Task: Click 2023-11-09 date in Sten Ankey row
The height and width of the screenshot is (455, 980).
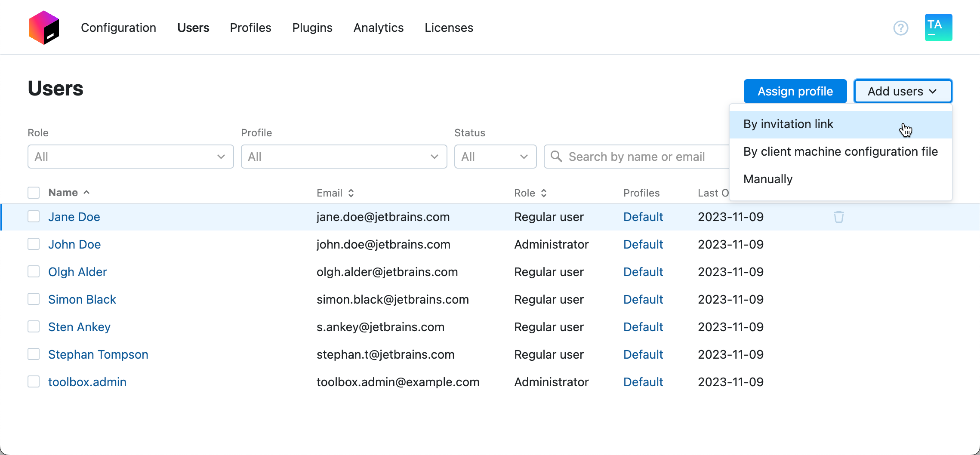Action: click(x=730, y=327)
